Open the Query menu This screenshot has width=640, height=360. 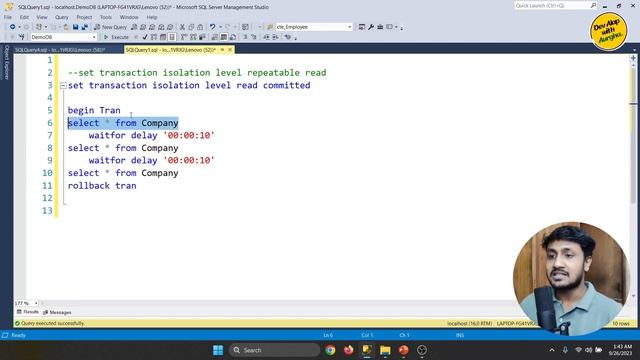tap(62, 17)
